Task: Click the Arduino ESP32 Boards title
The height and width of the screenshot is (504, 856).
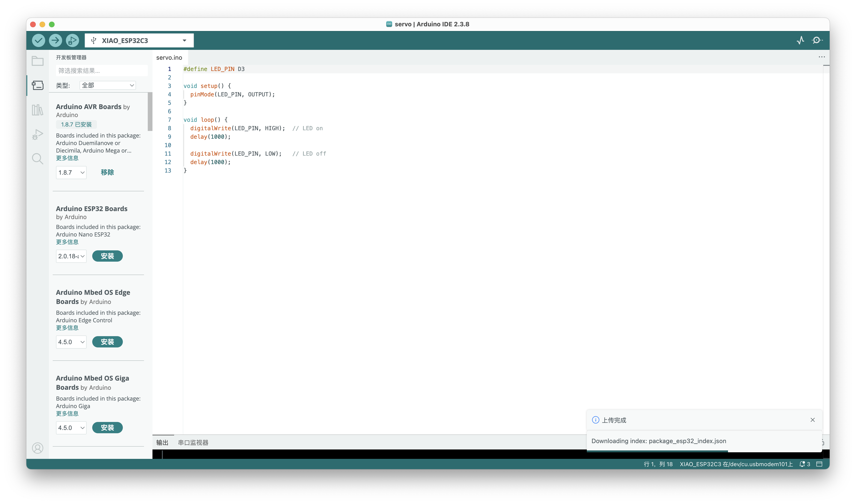Action: (92, 209)
